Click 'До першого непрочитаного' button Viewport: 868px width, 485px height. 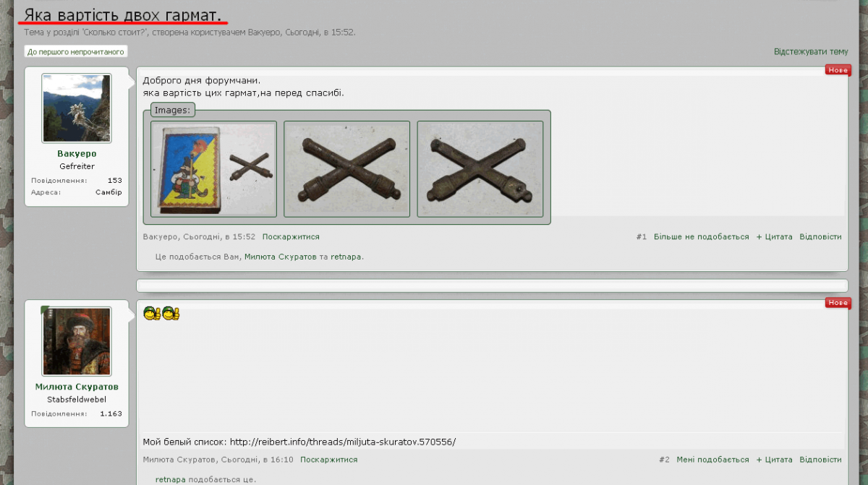point(76,51)
